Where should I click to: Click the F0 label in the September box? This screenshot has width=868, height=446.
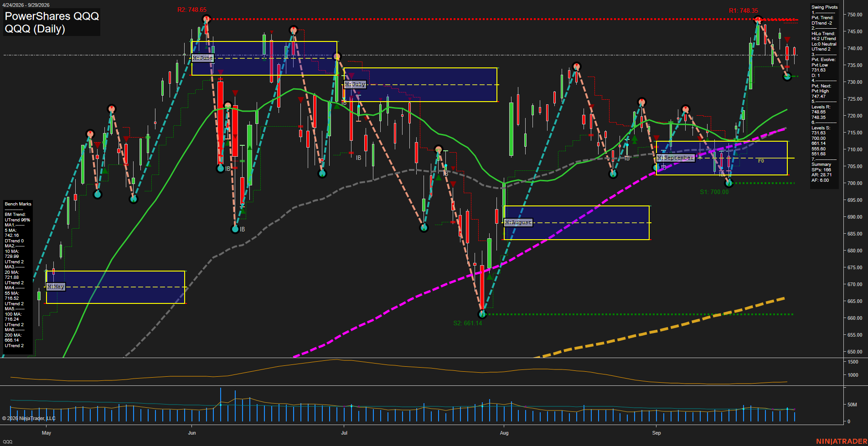click(x=761, y=161)
